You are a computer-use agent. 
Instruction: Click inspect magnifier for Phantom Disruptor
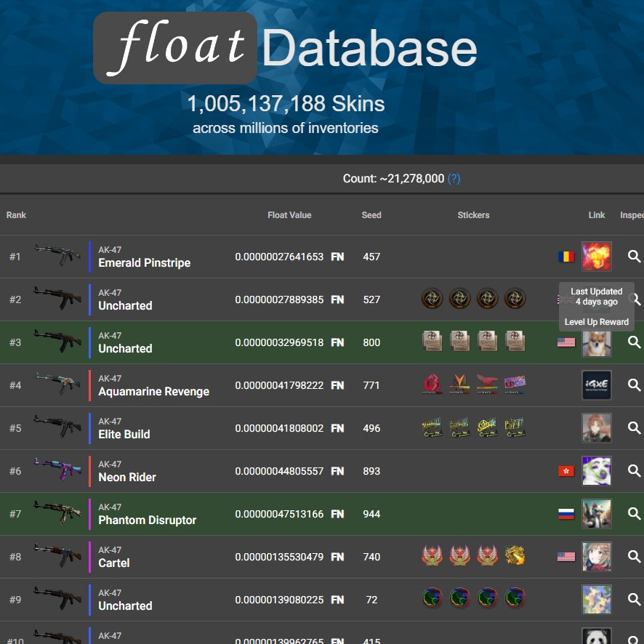point(634,514)
